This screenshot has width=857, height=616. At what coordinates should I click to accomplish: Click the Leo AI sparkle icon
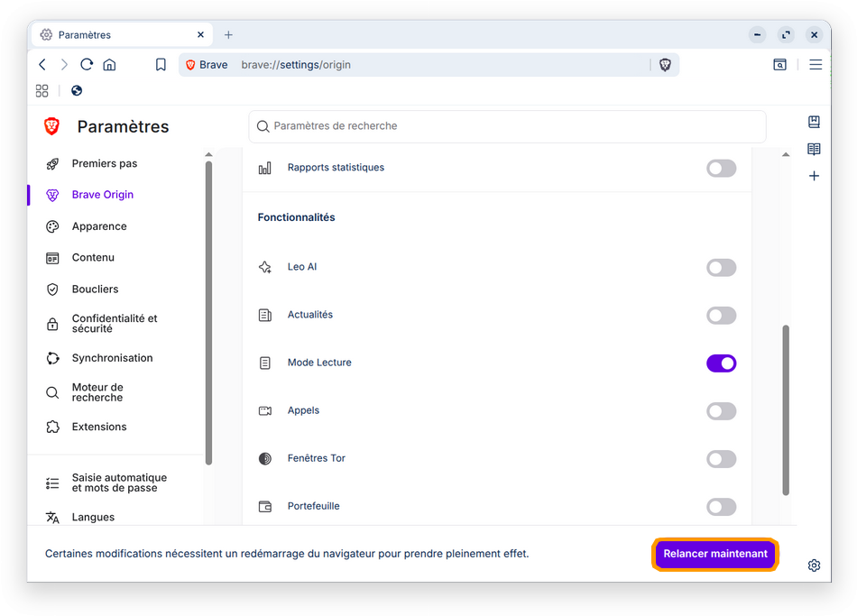pos(265,267)
